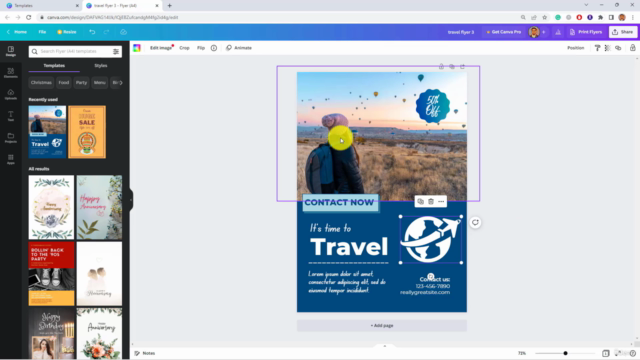Image resolution: width=640 pixels, height=360 pixels.
Task: Collapse the side panel handle
Action: tap(131, 200)
